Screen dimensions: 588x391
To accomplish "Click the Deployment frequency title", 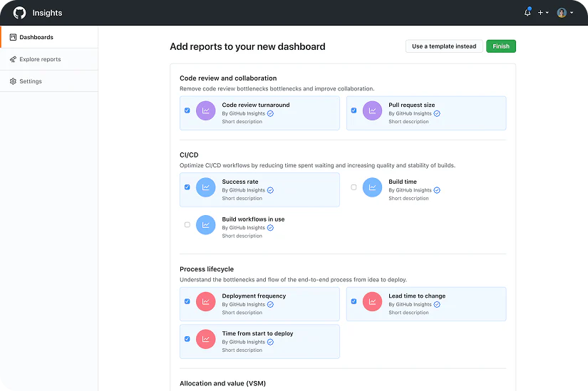I will click(254, 296).
